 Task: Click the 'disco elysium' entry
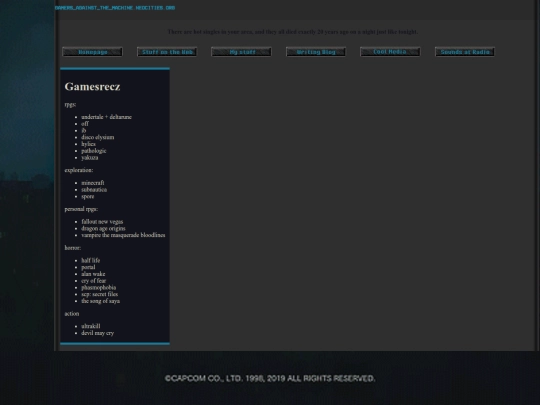97,137
